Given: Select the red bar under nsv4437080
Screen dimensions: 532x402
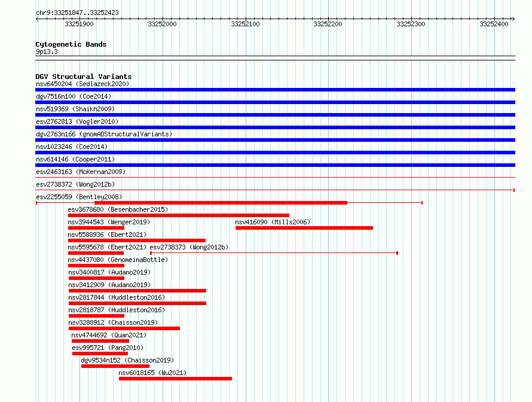Looking at the screenshot, I should pos(96,266).
